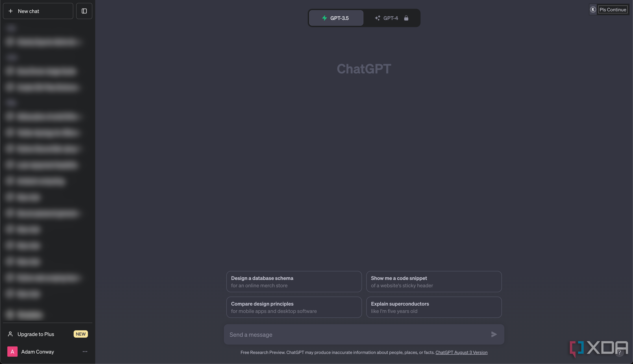Open the three-dots menu next to Adam Conway
The height and width of the screenshot is (364, 633).
[x=85, y=352]
